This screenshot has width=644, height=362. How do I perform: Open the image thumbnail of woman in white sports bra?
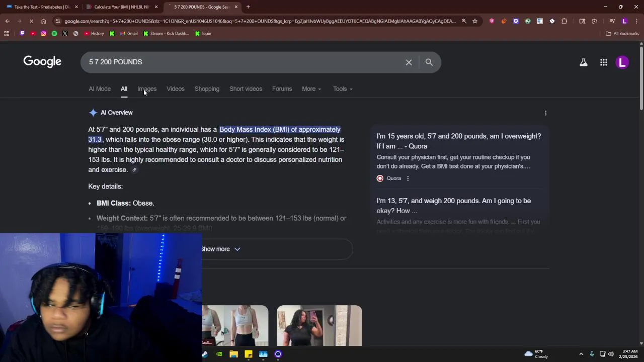coord(235,326)
